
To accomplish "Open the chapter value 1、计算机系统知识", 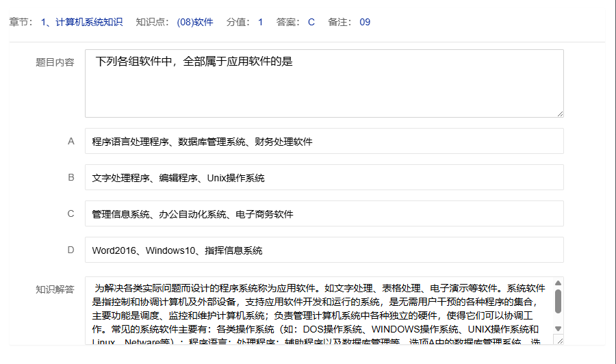I will click(x=81, y=22).
